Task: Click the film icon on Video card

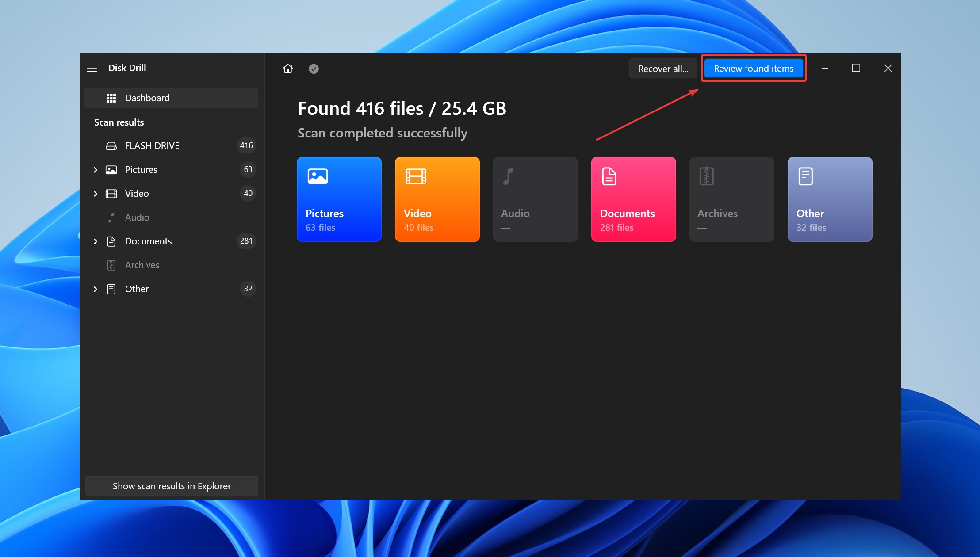Action: (416, 176)
